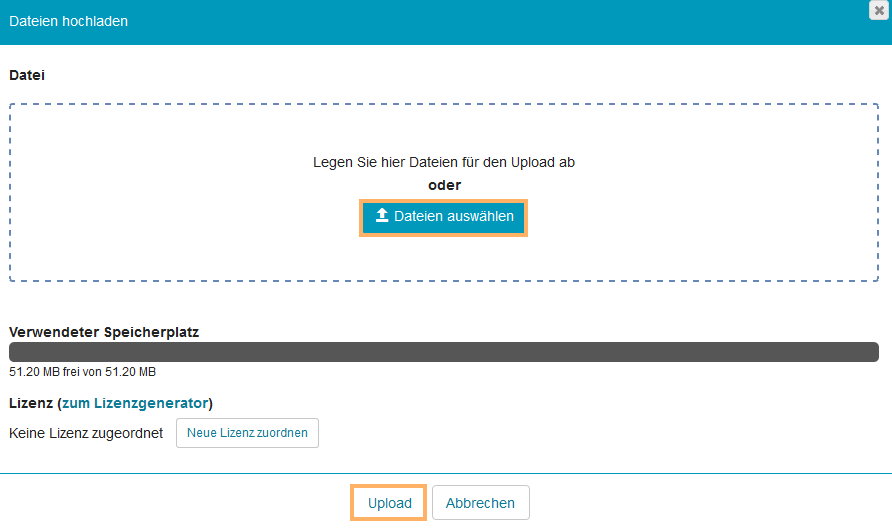The height and width of the screenshot is (529, 892).
Task: Click the 51.20 MB frei storage text
Action: (x=82, y=372)
